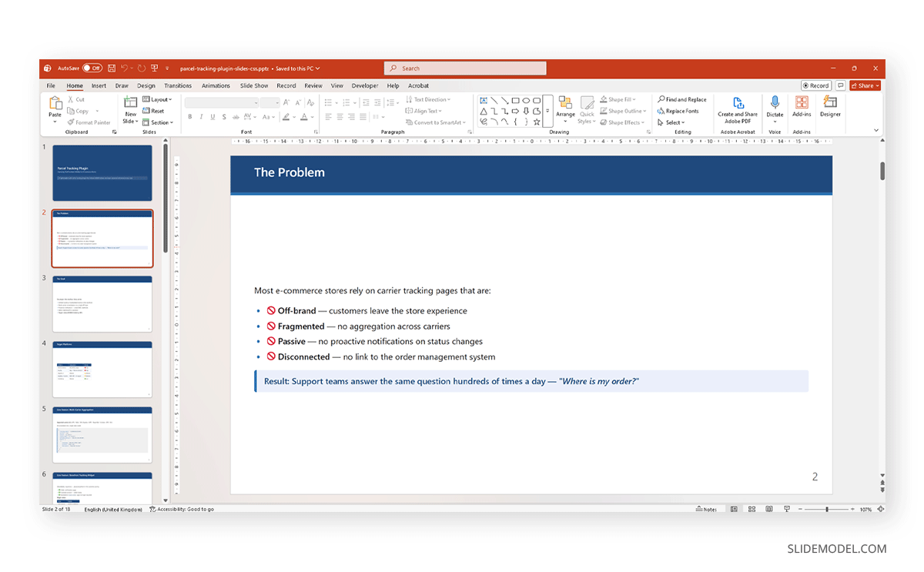This screenshot has width=924, height=572.
Task: Click the Paste clipboard icon
Action: (55, 106)
